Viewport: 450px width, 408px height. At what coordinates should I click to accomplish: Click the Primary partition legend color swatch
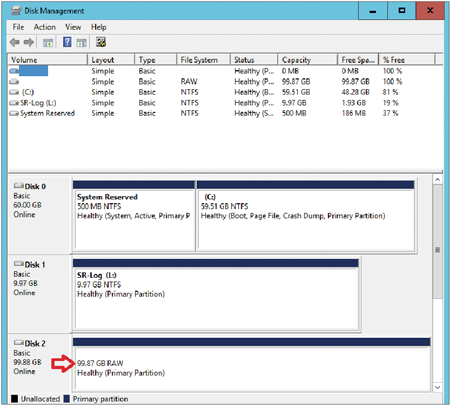67,399
